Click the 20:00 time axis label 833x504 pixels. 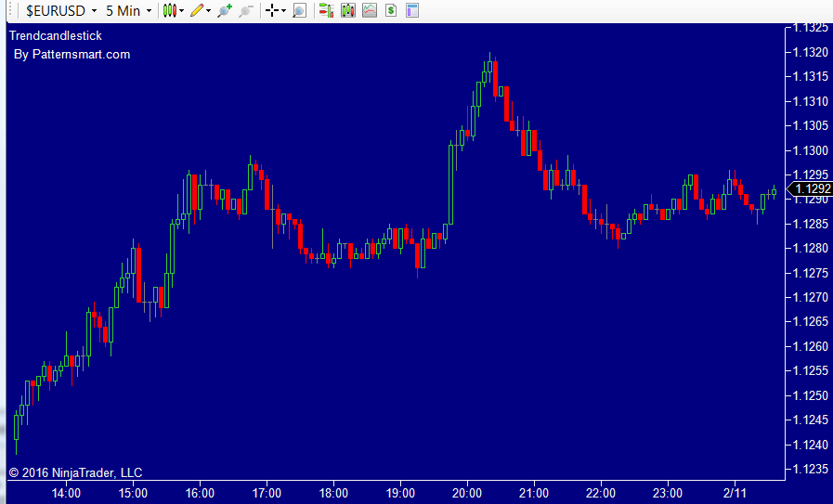(x=467, y=493)
